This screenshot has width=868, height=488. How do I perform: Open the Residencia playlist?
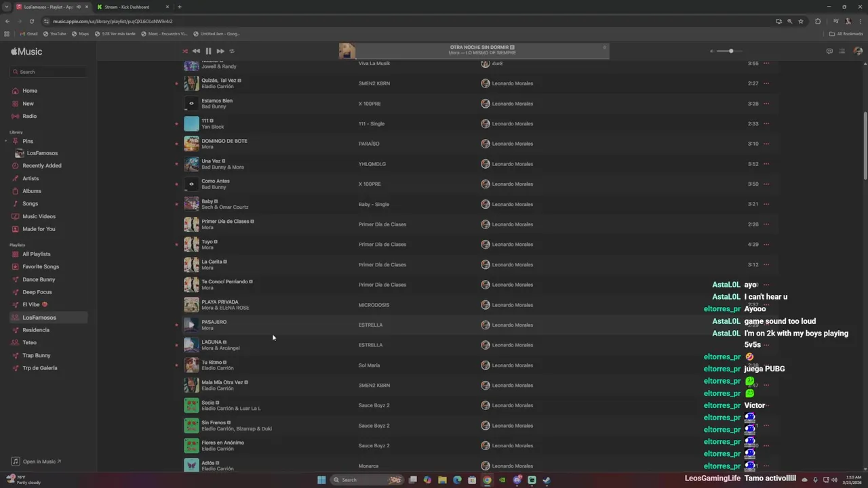36,330
